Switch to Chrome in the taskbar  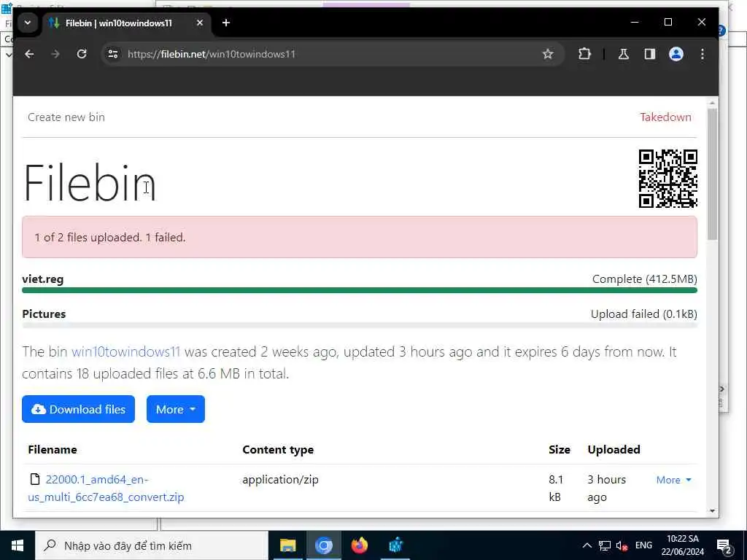[x=324, y=545]
